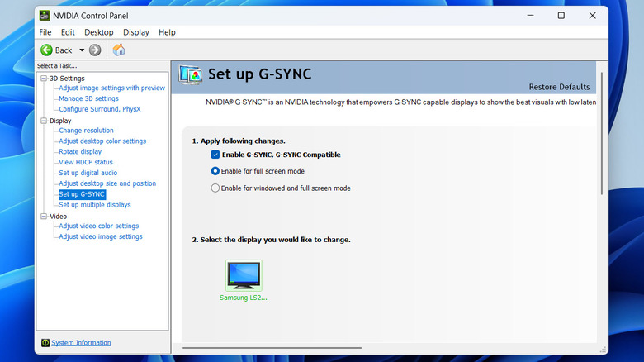
Task: Click the System Information icon at bottom-left
Action: pyautogui.click(x=45, y=343)
